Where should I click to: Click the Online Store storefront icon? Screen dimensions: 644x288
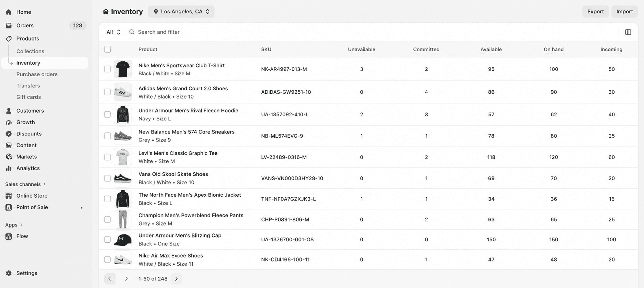click(x=9, y=196)
